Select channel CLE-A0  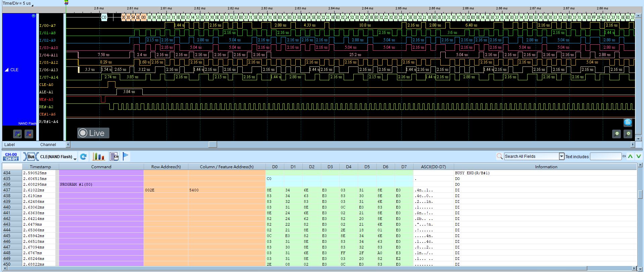pos(46,85)
